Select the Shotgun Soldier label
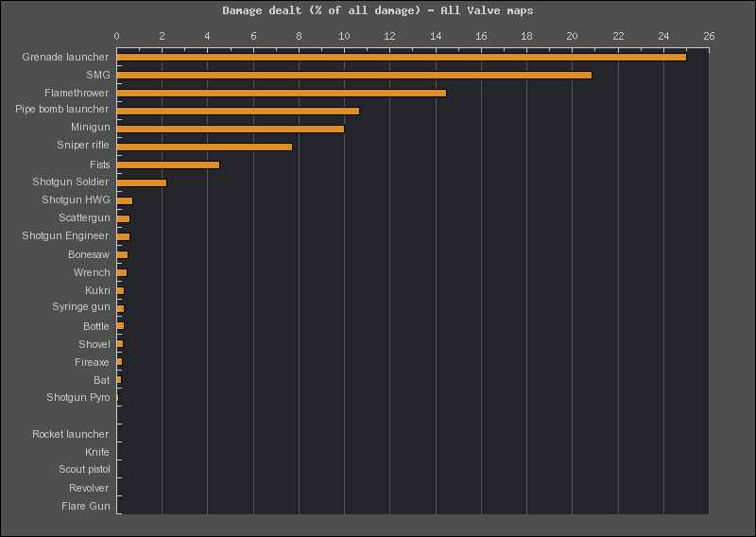Screen dimensions: 756x537 [70, 182]
